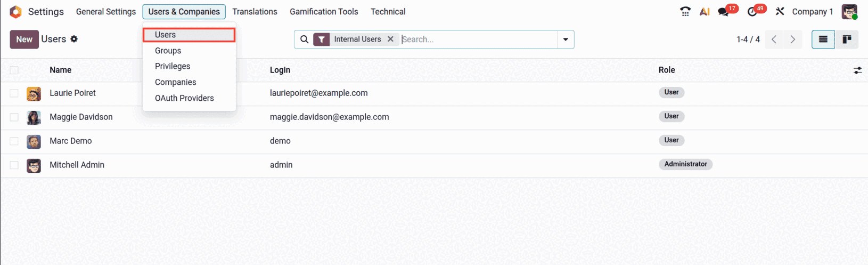This screenshot has height=265, width=868.
Task: Select all users with header checkbox
Action: pyautogui.click(x=14, y=70)
